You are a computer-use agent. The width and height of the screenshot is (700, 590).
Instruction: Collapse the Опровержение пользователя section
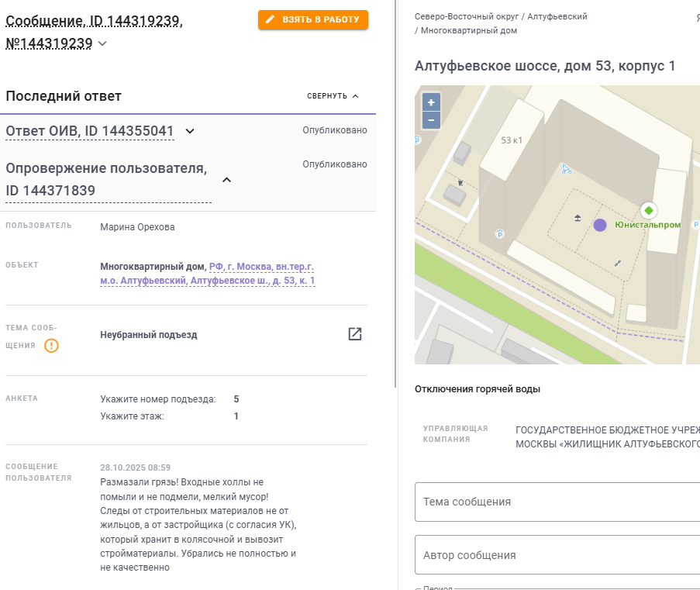(226, 180)
